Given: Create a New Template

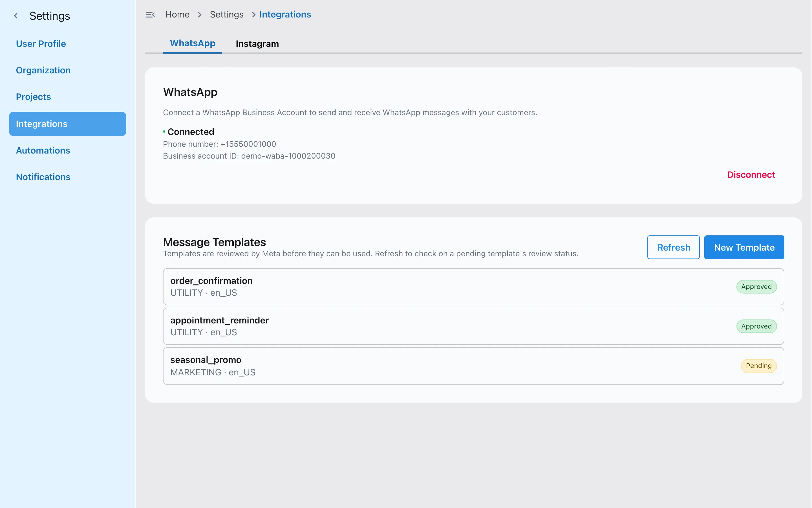Looking at the screenshot, I should coord(744,247).
